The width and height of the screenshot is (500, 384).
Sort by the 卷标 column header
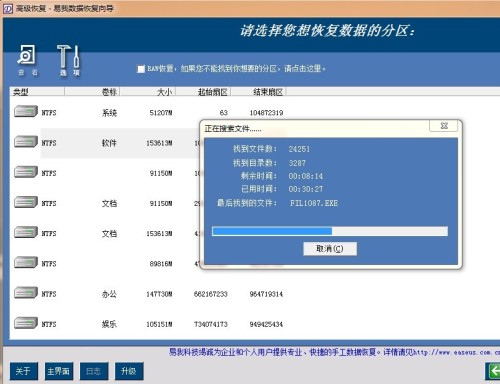[92, 92]
